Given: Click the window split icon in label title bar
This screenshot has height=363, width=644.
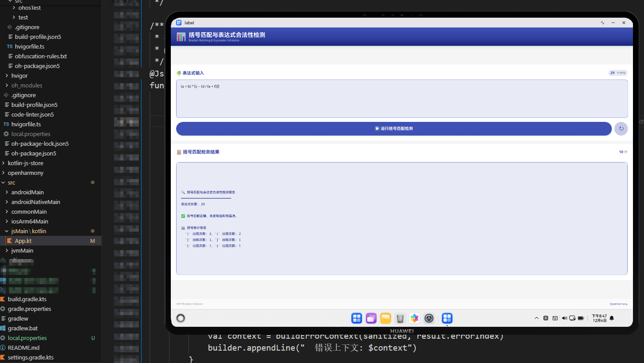Looking at the screenshot, I should [603, 23].
